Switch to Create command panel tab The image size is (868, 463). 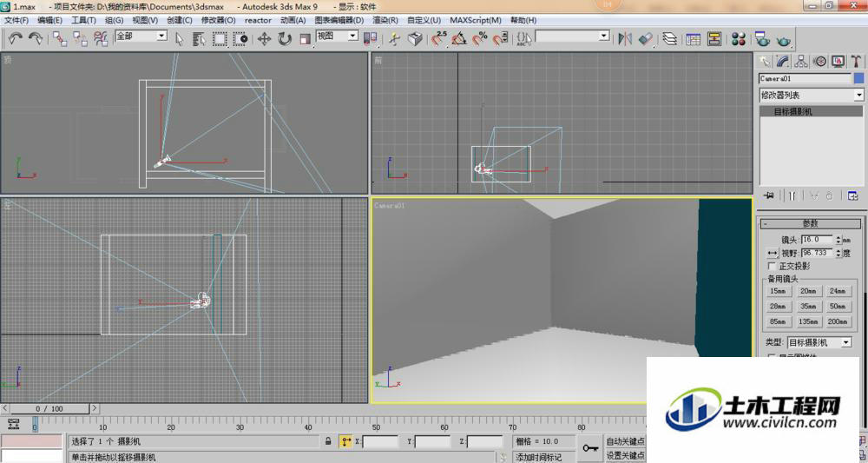click(x=765, y=61)
